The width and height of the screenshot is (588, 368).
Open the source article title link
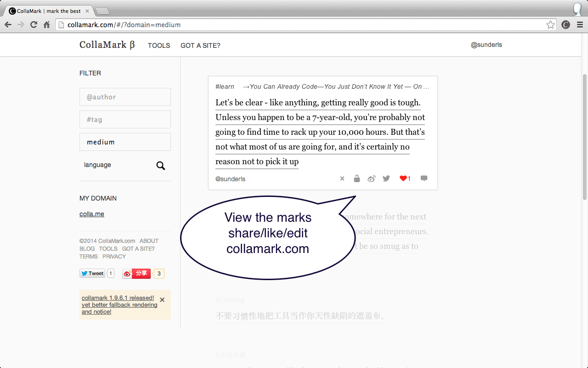(x=336, y=86)
